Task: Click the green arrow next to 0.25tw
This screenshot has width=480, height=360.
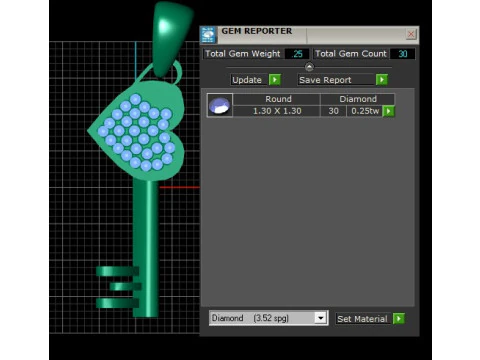Action: (388, 111)
